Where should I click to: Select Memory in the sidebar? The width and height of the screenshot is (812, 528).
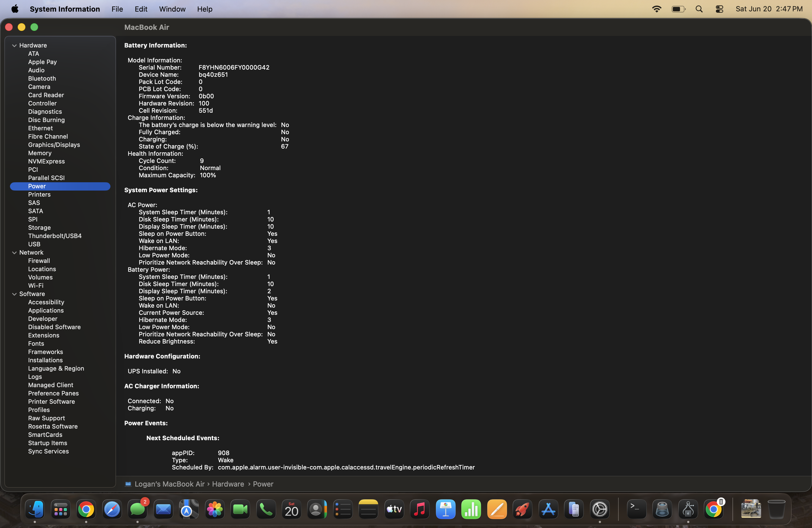[39, 153]
